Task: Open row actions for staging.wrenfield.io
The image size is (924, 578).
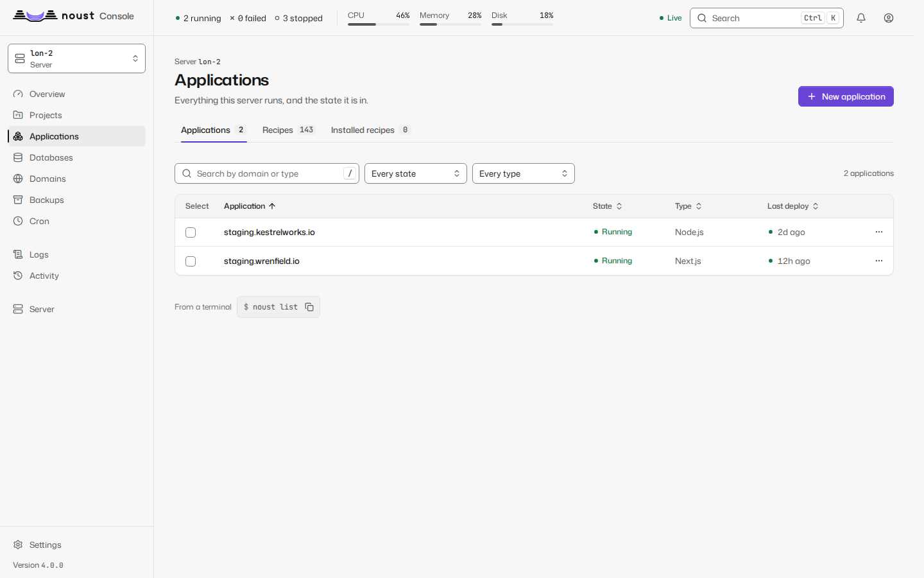Action: coord(879,261)
